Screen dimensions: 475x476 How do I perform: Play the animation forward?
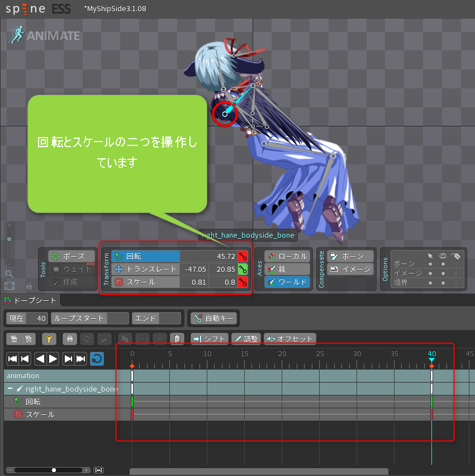[53, 359]
